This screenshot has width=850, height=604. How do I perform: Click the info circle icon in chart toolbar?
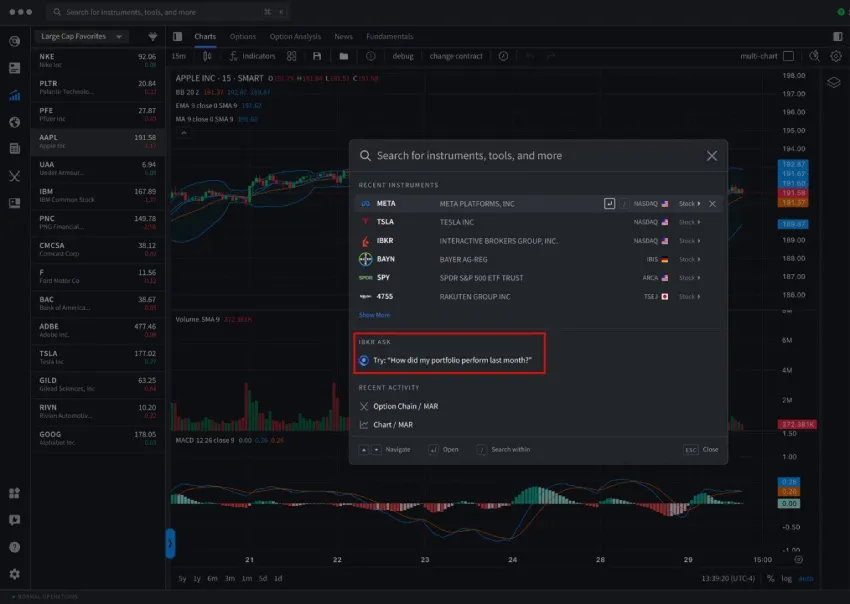(x=370, y=56)
